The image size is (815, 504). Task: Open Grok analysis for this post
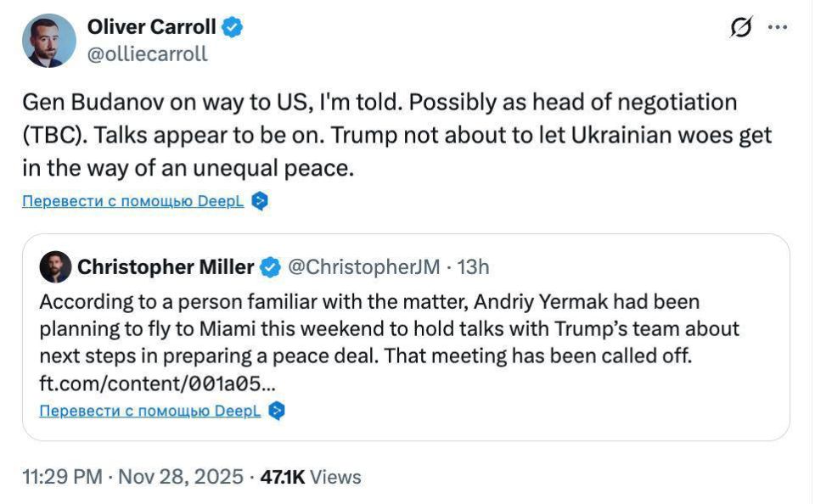[740, 26]
